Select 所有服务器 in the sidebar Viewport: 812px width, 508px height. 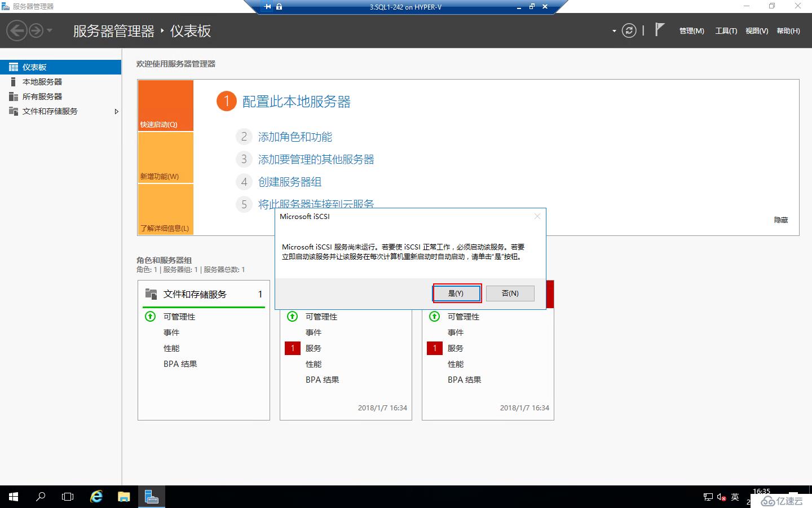(60, 97)
